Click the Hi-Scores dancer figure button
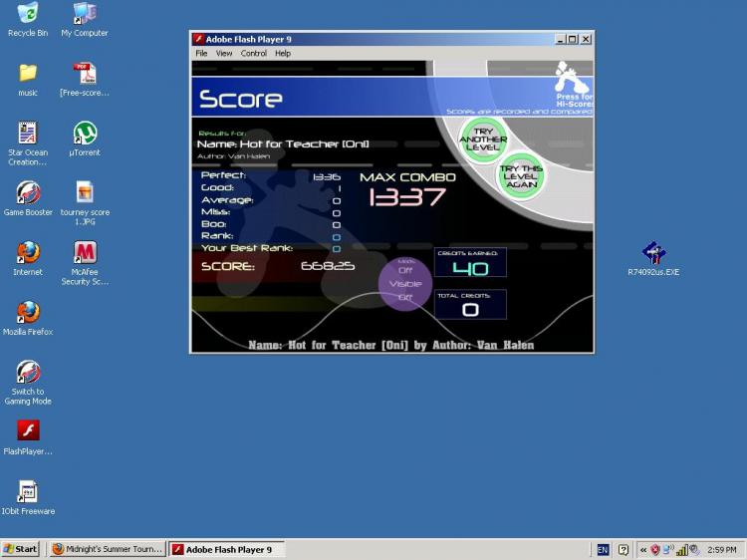747x560 pixels. tap(572, 79)
